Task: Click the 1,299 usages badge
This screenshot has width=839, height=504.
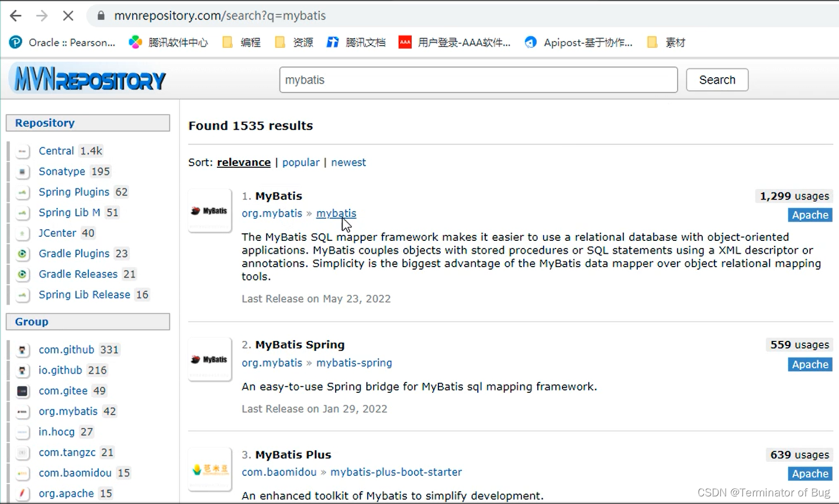Action: point(794,196)
